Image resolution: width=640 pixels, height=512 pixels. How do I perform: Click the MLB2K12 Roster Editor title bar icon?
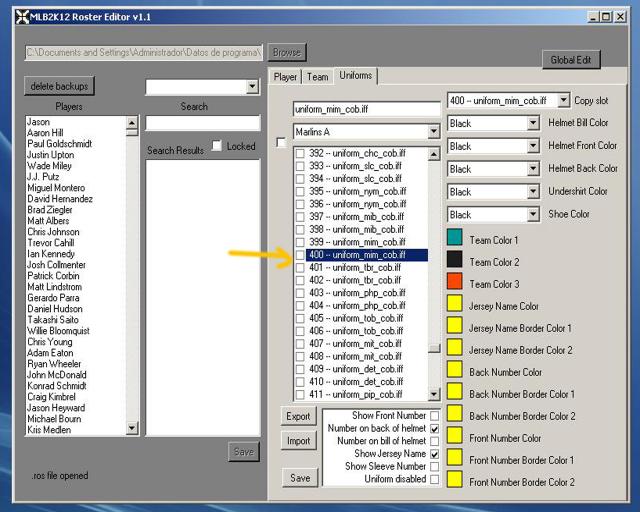coord(22,17)
